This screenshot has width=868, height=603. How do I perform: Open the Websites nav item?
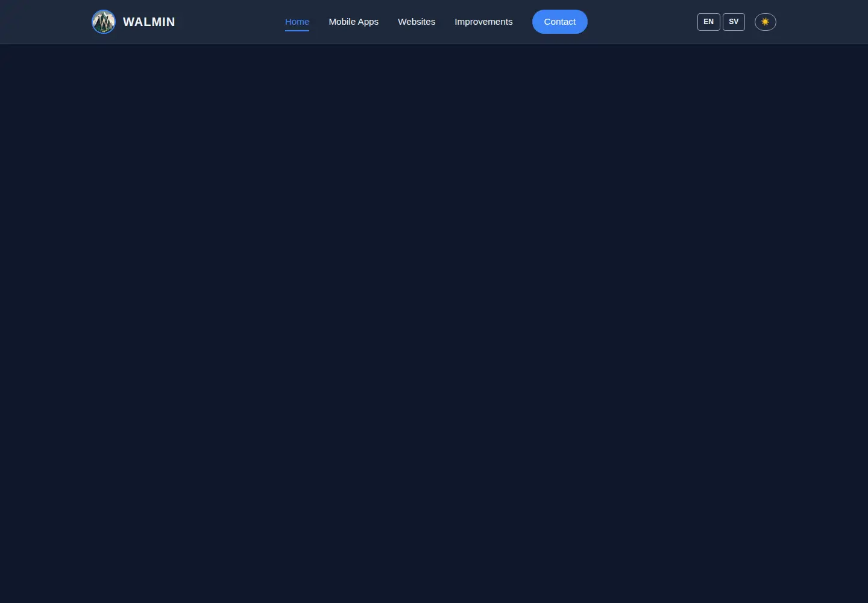tap(417, 22)
